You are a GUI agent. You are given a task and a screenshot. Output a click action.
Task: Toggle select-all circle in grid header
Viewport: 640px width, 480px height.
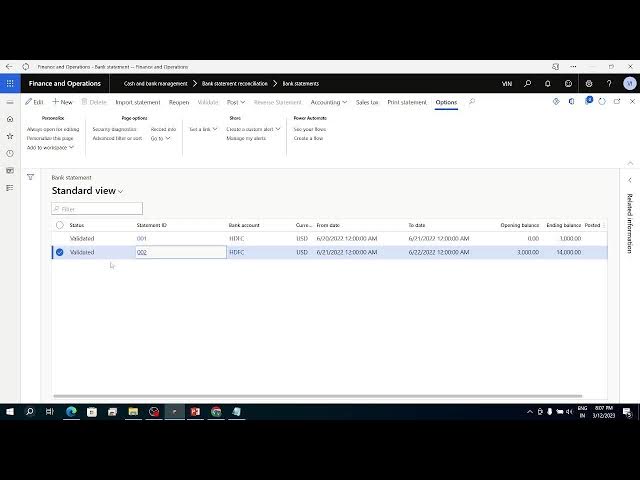pos(60,225)
